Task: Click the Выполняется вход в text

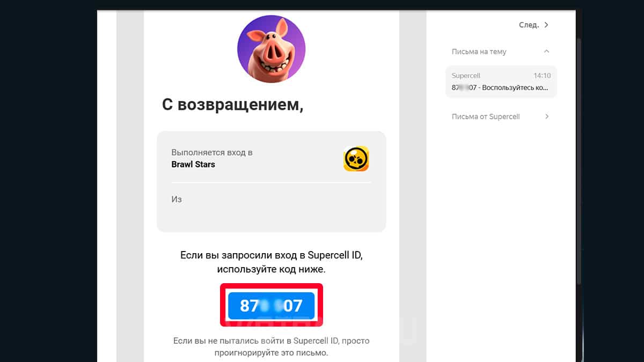Action: pos(212,152)
